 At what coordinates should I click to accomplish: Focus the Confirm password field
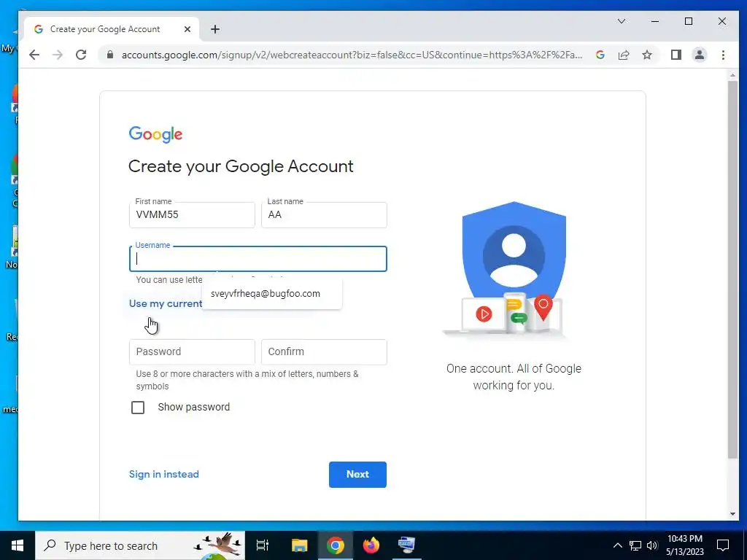[324, 352]
